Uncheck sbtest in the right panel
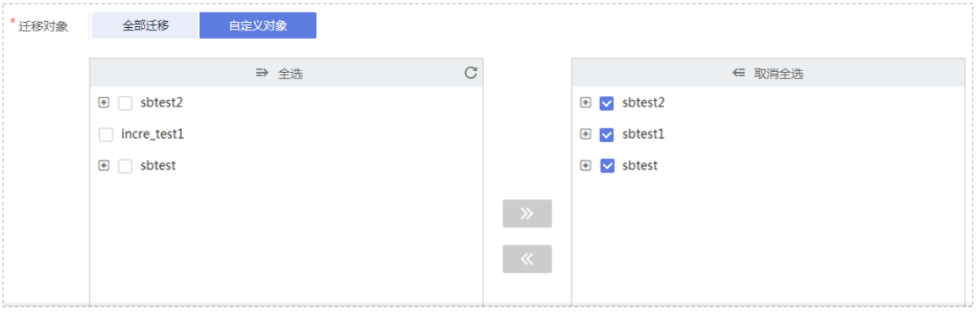The image size is (980, 314). 606,165
